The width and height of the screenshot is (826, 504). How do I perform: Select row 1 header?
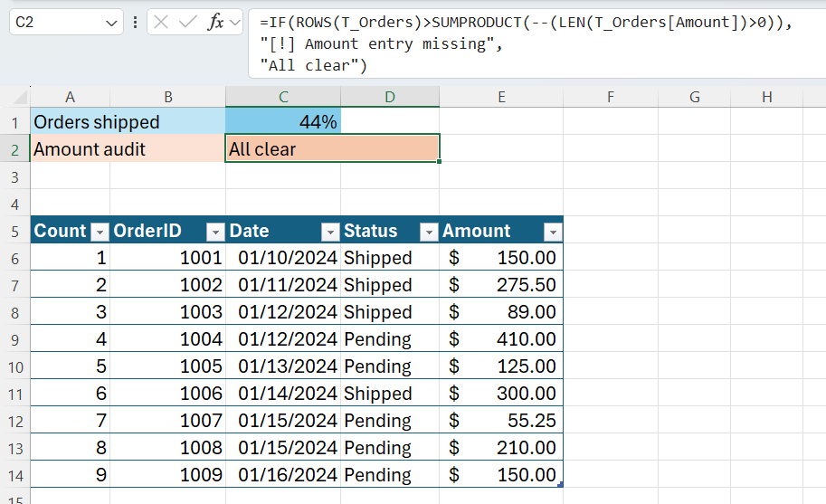[x=14, y=122]
